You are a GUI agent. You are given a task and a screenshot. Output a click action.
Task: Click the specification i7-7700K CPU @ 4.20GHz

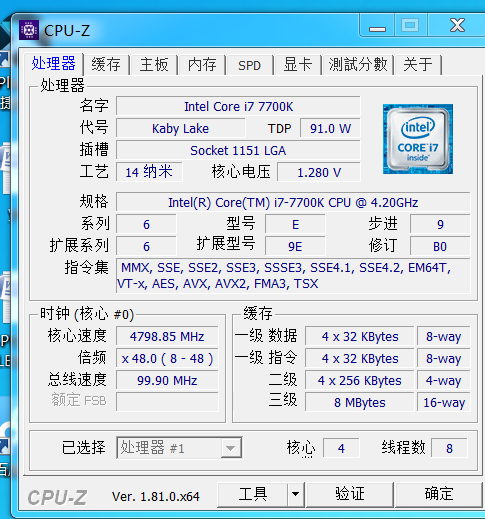point(293,202)
